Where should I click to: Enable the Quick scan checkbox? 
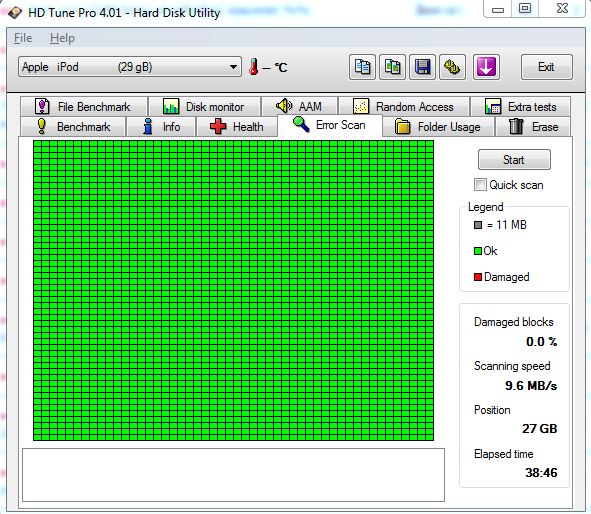(480, 185)
